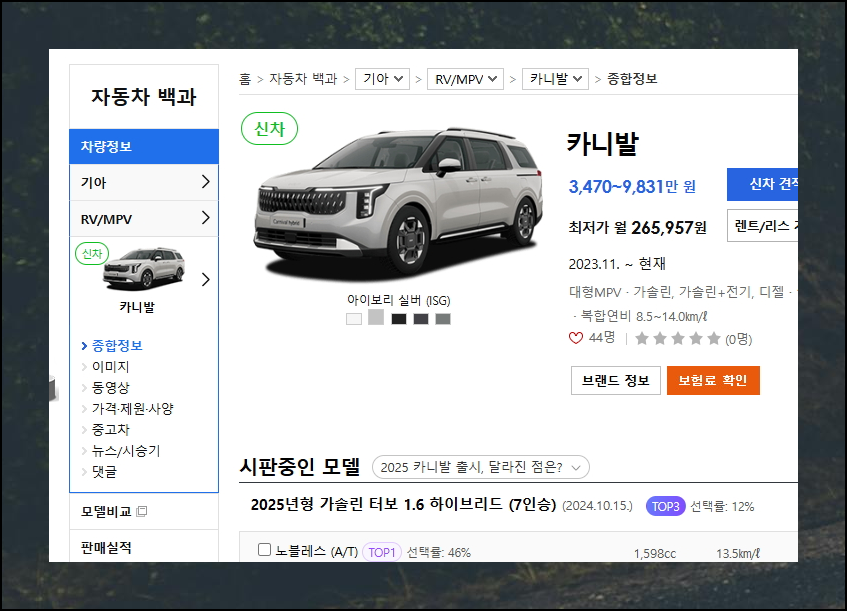The image size is (847, 611).
Task: Click the 1,598cc value
Action: pos(655,554)
